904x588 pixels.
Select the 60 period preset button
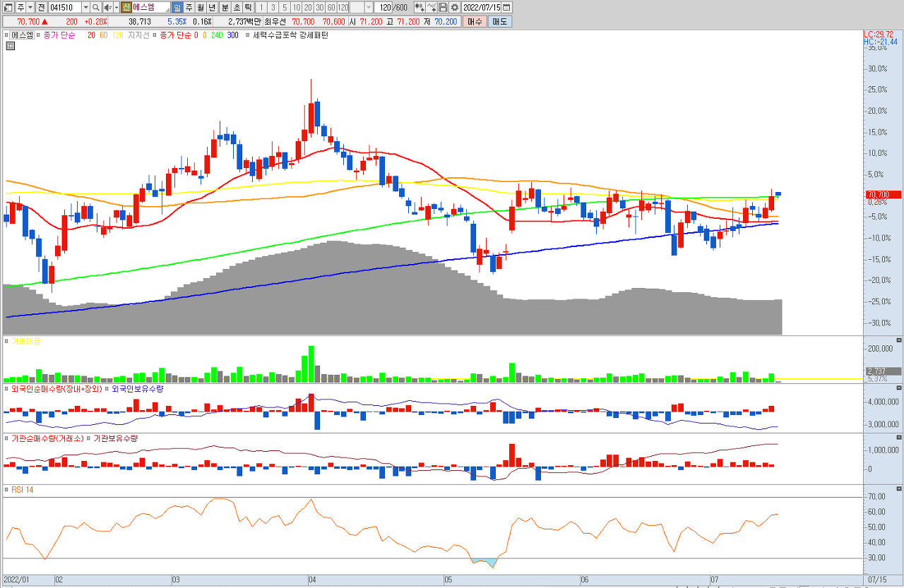pyautogui.click(x=331, y=7)
